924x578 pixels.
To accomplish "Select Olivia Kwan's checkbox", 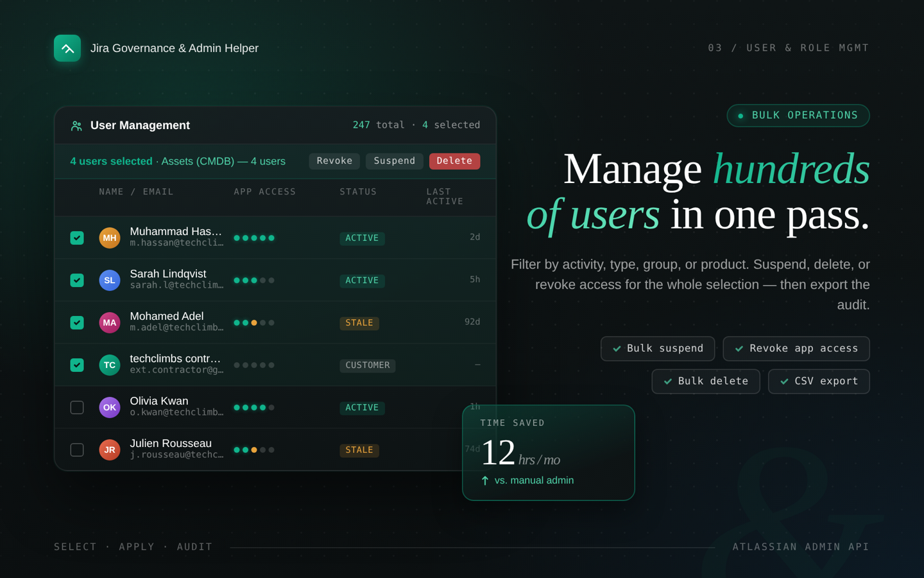I will coord(77,407).
